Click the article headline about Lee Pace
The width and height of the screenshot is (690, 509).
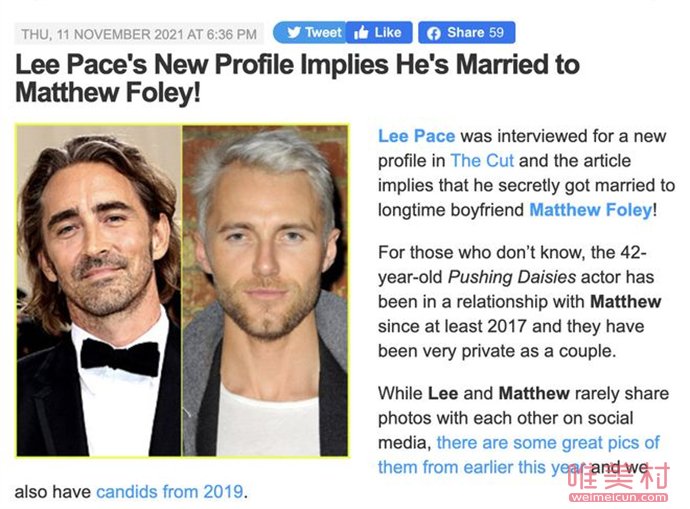pos(297,78)
